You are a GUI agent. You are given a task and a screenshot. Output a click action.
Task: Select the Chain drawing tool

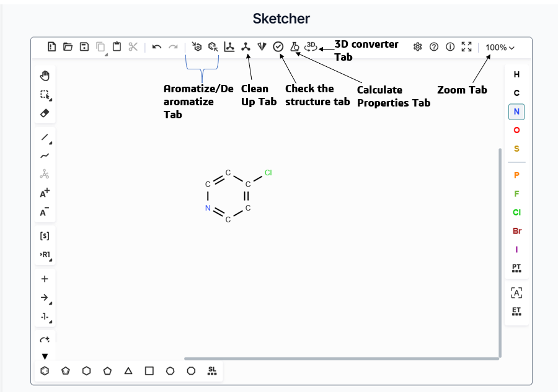[x=44, y=156]
